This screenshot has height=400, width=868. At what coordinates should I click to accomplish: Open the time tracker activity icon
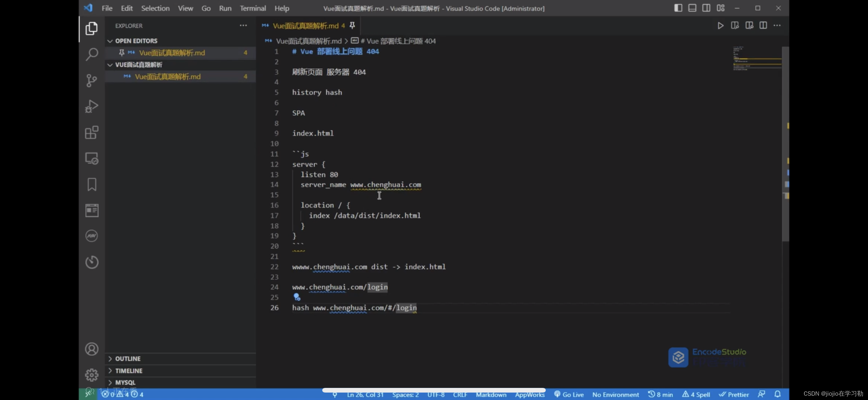click(92, 262)
